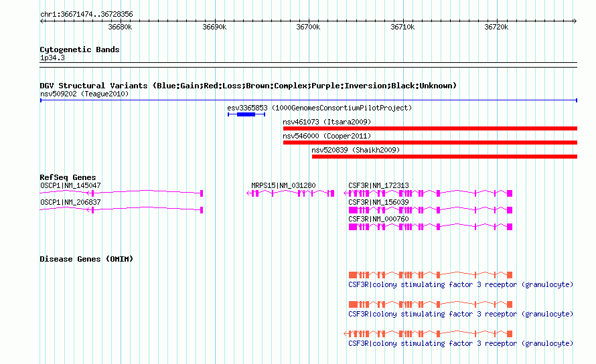Click the red nsv546000 loss bar
Image resolution: width=596 pixels, height=364 pixels.
pos(431,143)
